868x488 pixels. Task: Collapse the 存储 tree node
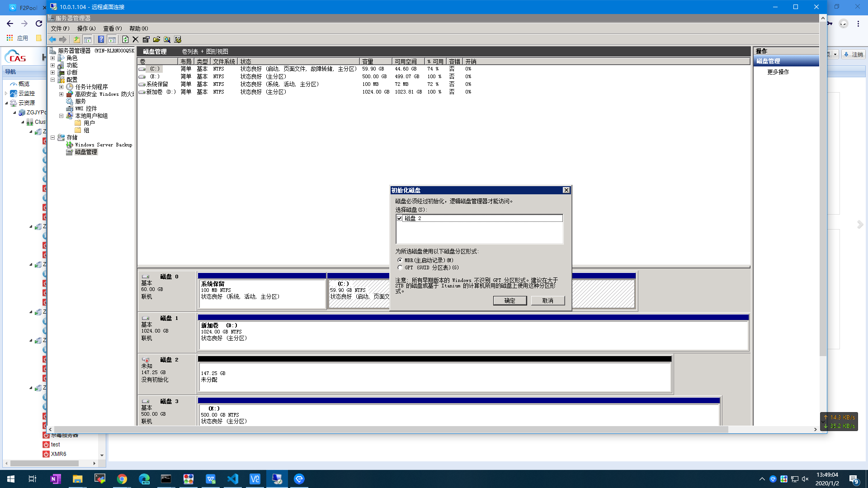(53, 138)
